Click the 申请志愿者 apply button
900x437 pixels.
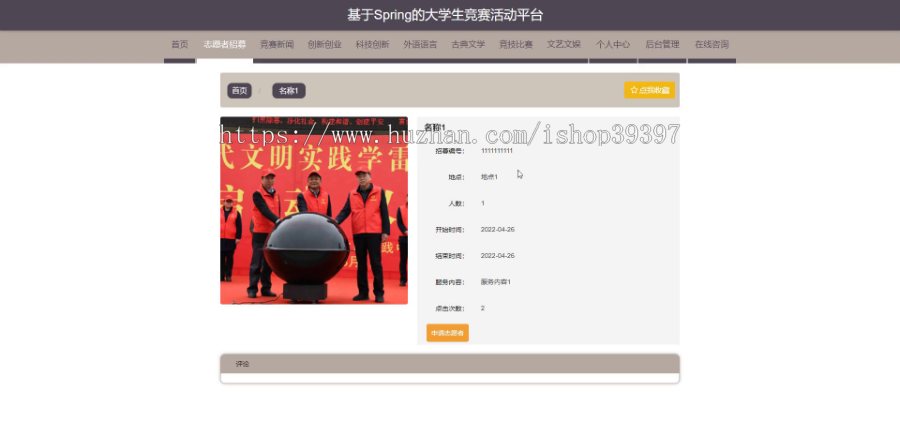[x=447, y=333]
